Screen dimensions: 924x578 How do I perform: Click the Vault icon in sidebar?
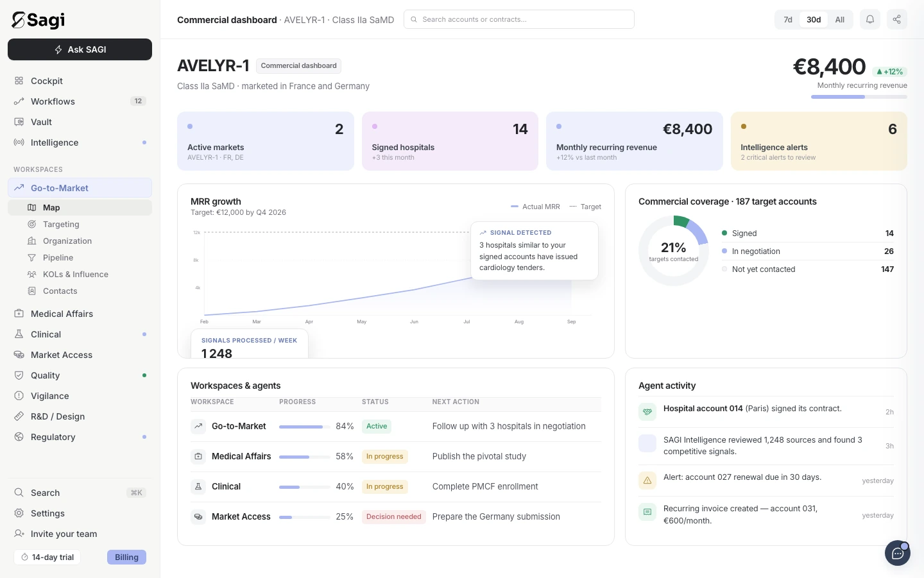[x=19, y=122]
